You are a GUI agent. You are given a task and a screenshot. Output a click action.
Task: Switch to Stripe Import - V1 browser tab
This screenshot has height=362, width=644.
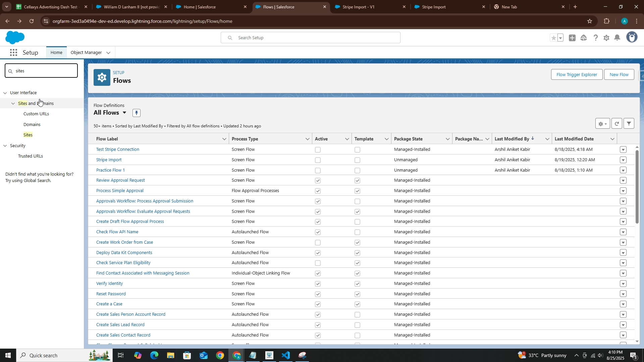(358, 7)
